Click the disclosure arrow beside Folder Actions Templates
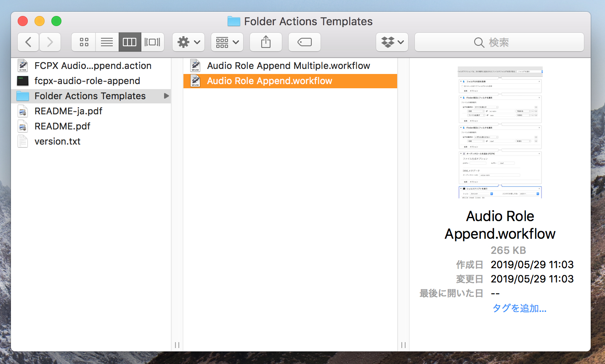 point(166,96)
